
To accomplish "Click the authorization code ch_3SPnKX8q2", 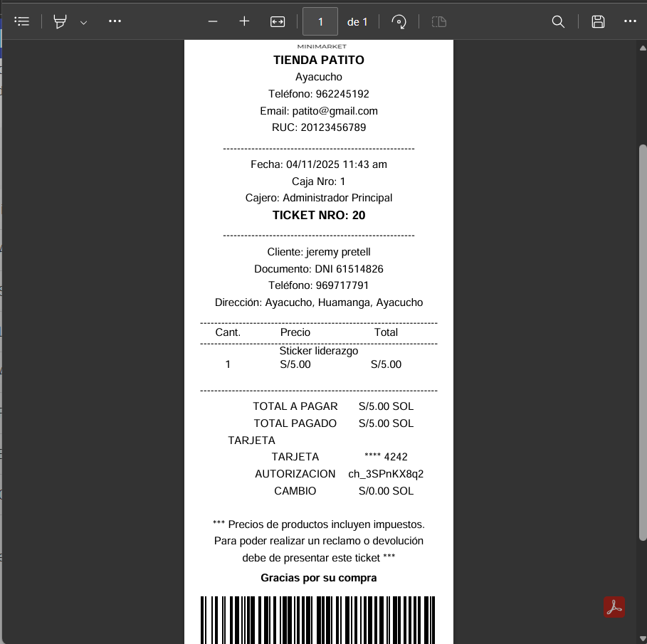I will [386, 474].
